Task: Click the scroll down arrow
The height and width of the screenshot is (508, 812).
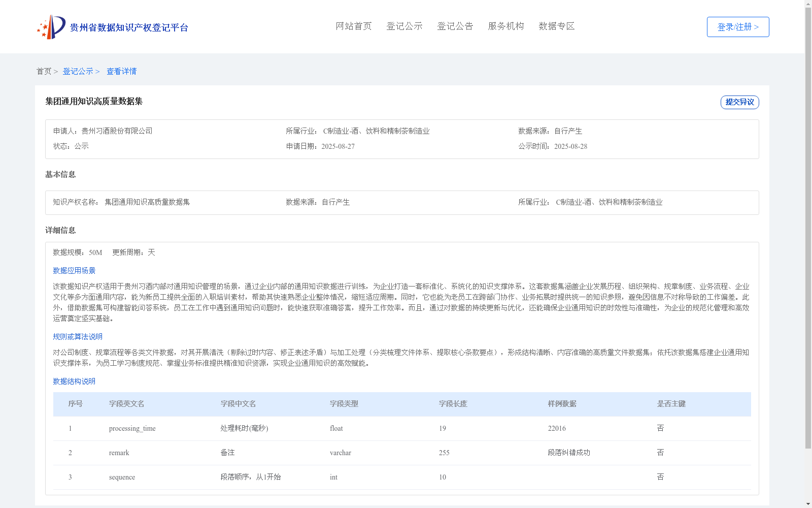Action: tap(808, 504)
